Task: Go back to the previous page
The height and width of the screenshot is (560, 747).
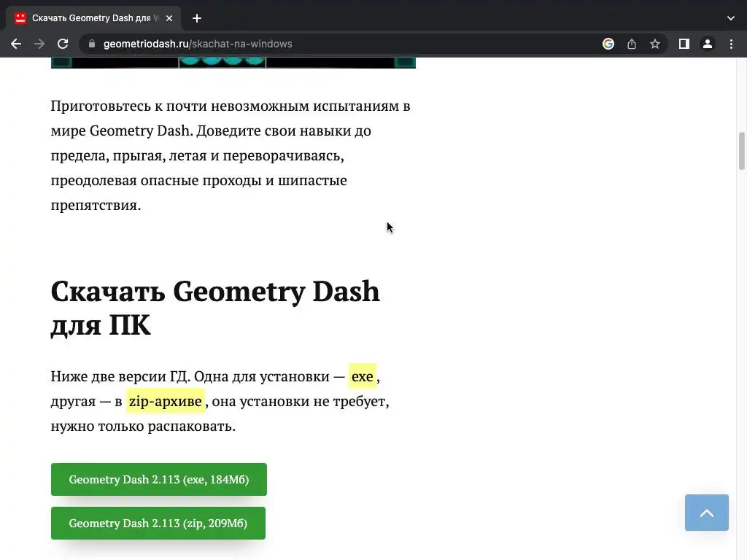Action: (x=16, y=44)
